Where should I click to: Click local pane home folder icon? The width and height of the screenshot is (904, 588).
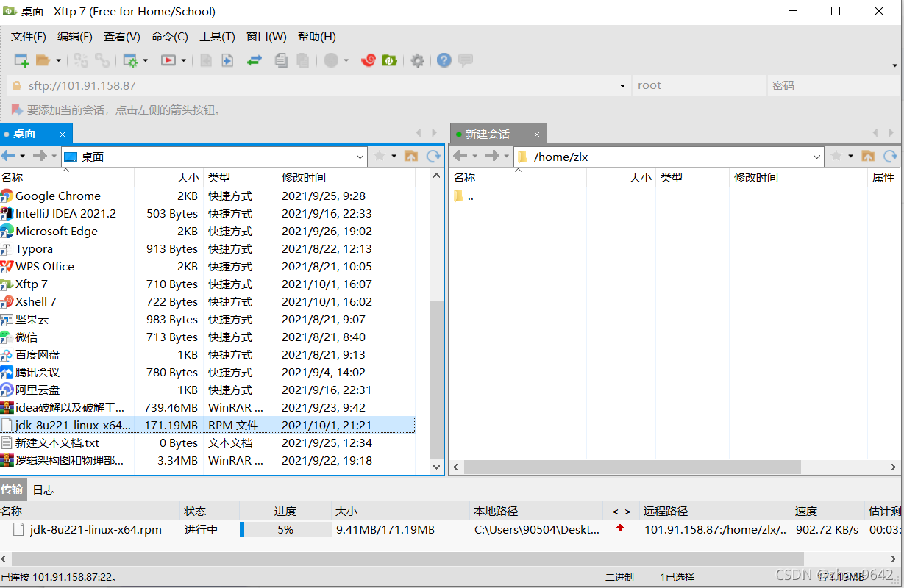411,156
